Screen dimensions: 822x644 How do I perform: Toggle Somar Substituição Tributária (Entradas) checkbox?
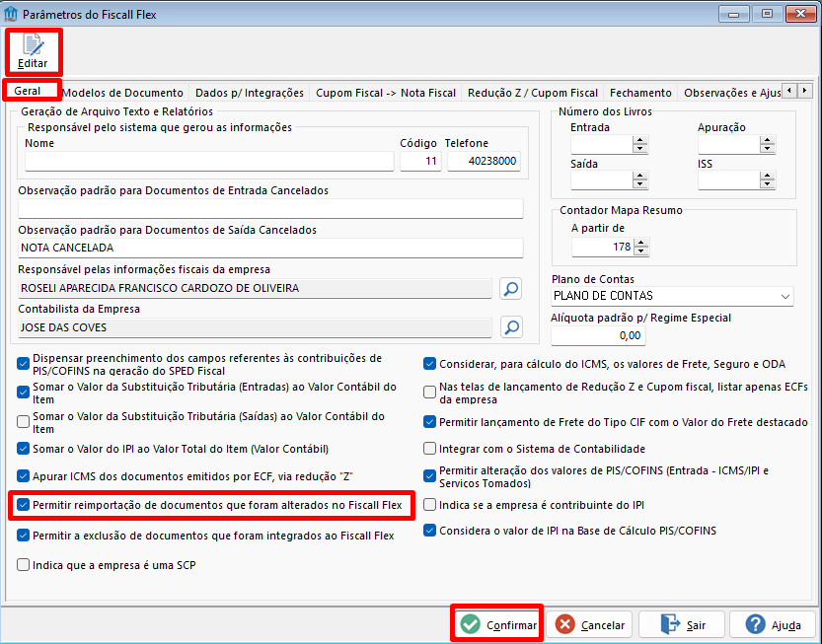[x=23, y=392]
